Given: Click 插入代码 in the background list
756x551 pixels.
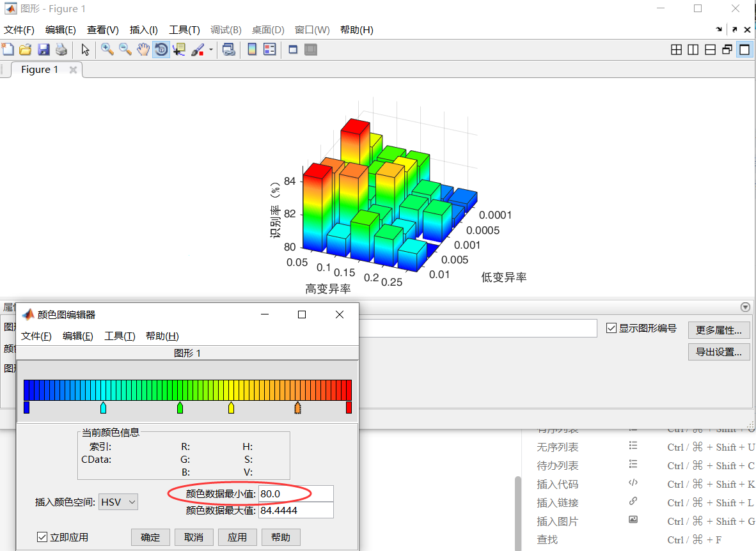Looking at the screenshot, I should (557, 484).
